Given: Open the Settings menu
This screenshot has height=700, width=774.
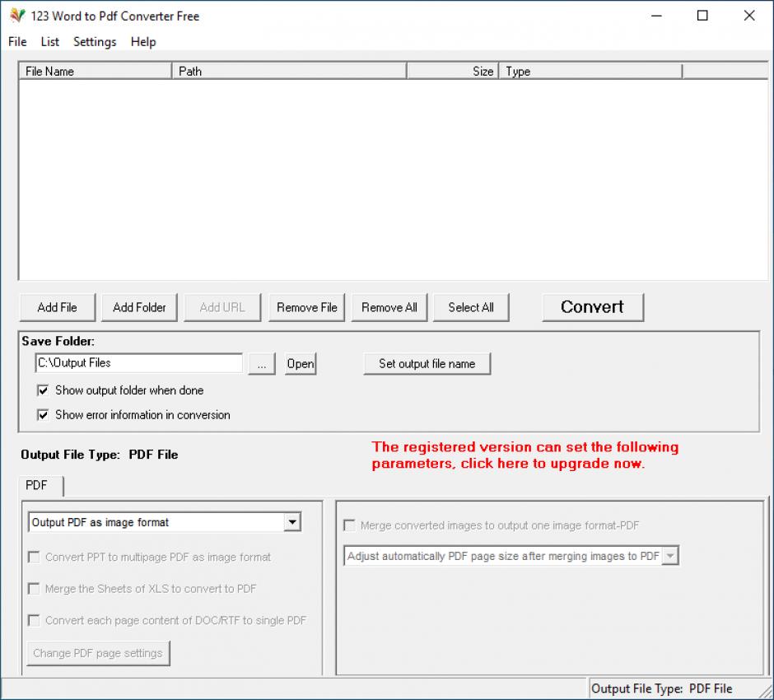Looking at the screenshot, I should point(95,42).
